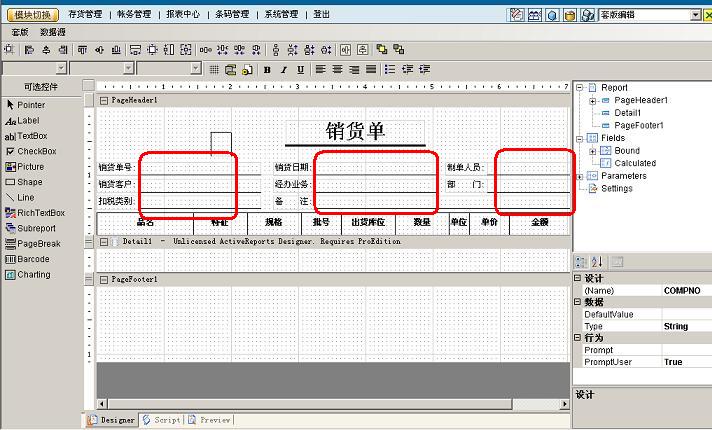Collapse the Detail1 section band

[105, 241]
